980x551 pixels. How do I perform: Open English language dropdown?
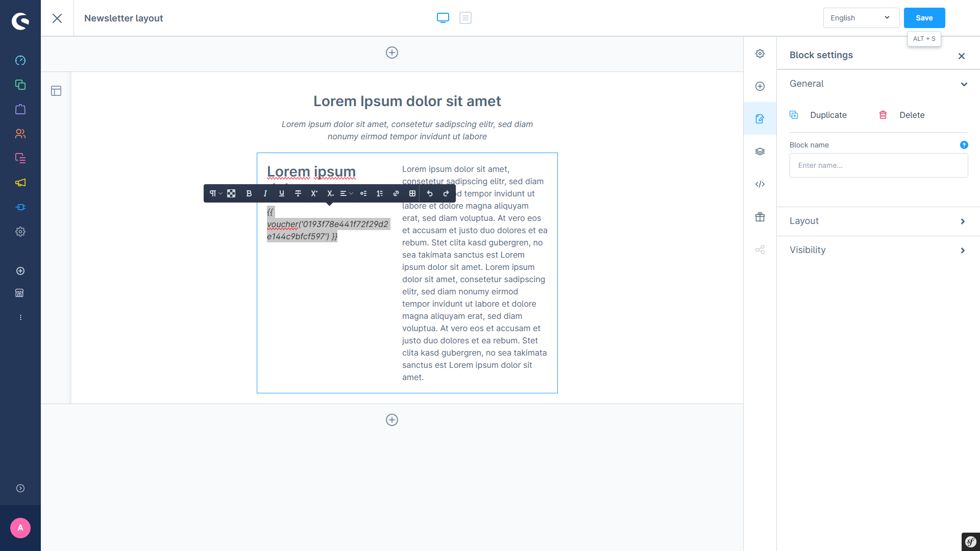[861, 18]
